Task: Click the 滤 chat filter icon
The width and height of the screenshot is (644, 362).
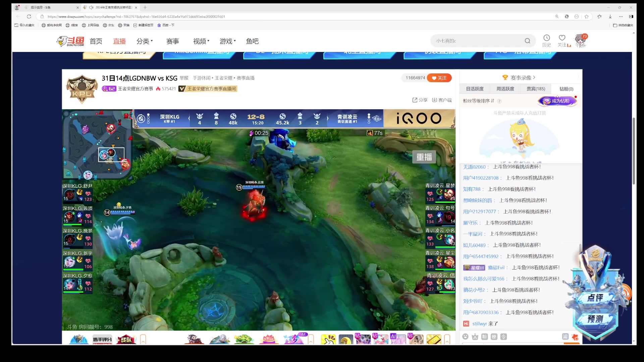Action: (565, 337)
